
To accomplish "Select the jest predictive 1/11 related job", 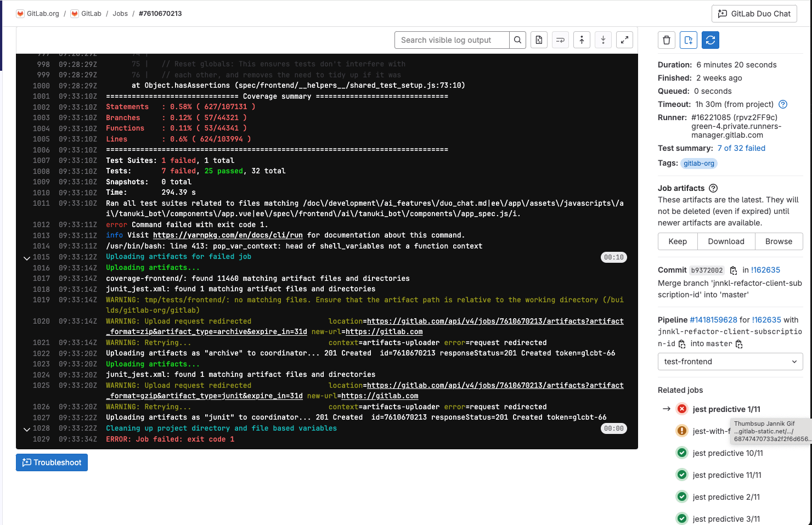I will click(726, 409).
